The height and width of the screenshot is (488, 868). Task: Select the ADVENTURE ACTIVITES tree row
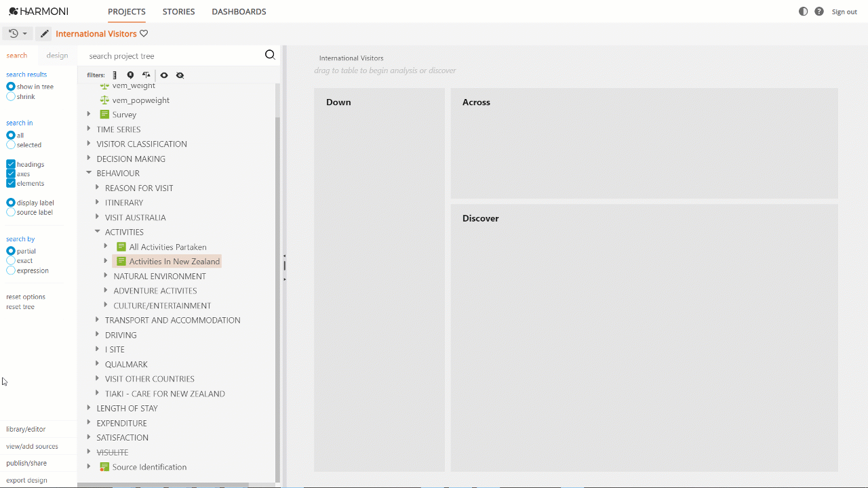click(x=155, y=291)
